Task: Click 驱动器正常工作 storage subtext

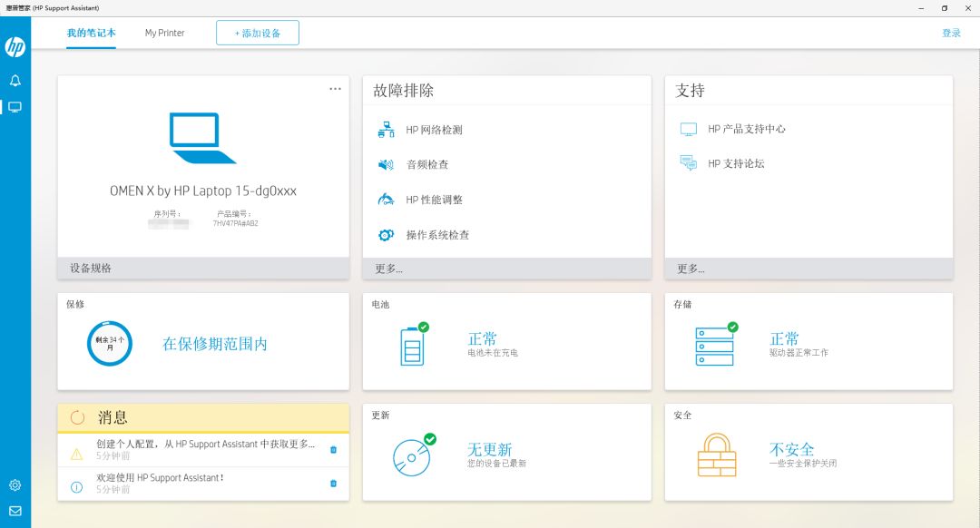Action: click(x=799, y=353)
